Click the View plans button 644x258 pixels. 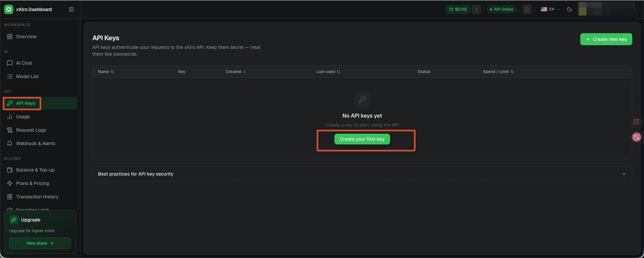pos(40,243)
